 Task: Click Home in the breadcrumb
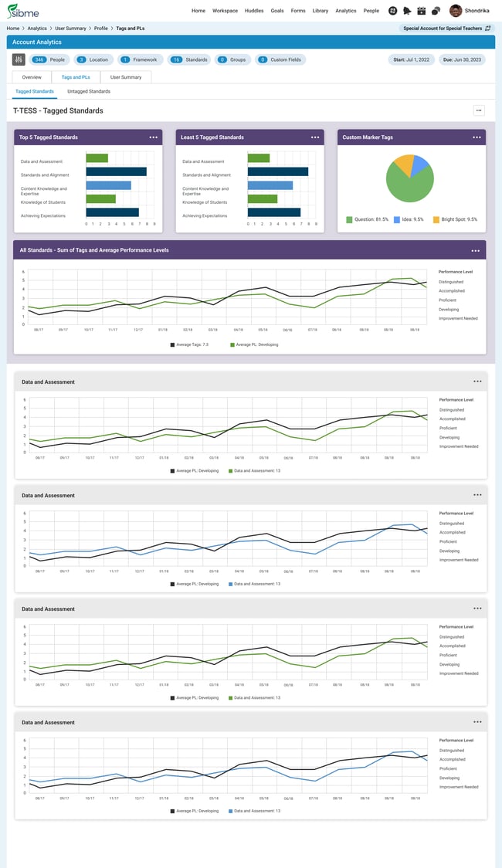12,29
